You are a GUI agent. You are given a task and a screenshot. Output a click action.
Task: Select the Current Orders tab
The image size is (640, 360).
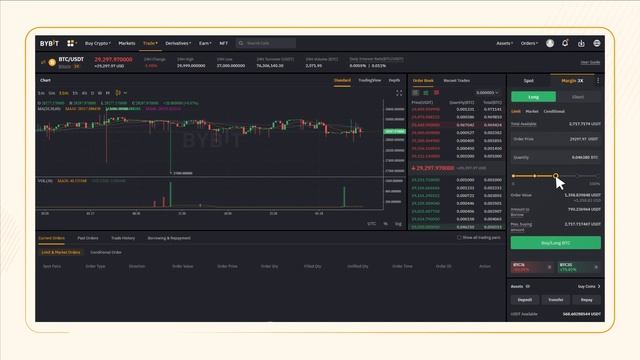[51, 238]
